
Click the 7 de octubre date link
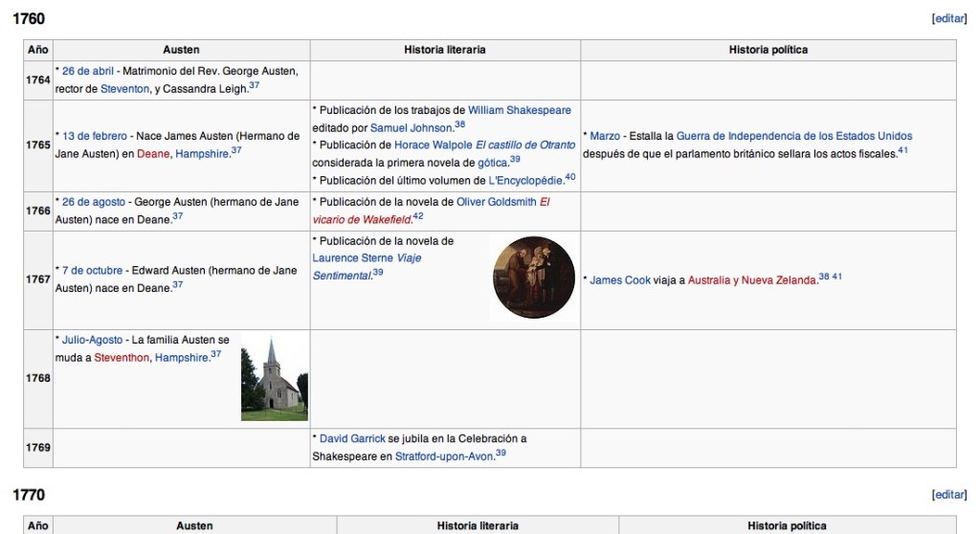click(92, 270)
